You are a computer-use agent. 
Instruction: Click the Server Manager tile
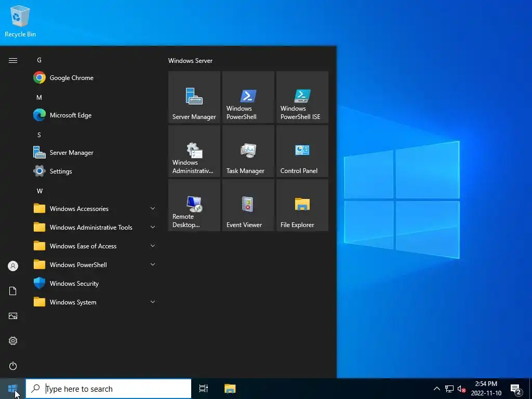coord(194,97)
